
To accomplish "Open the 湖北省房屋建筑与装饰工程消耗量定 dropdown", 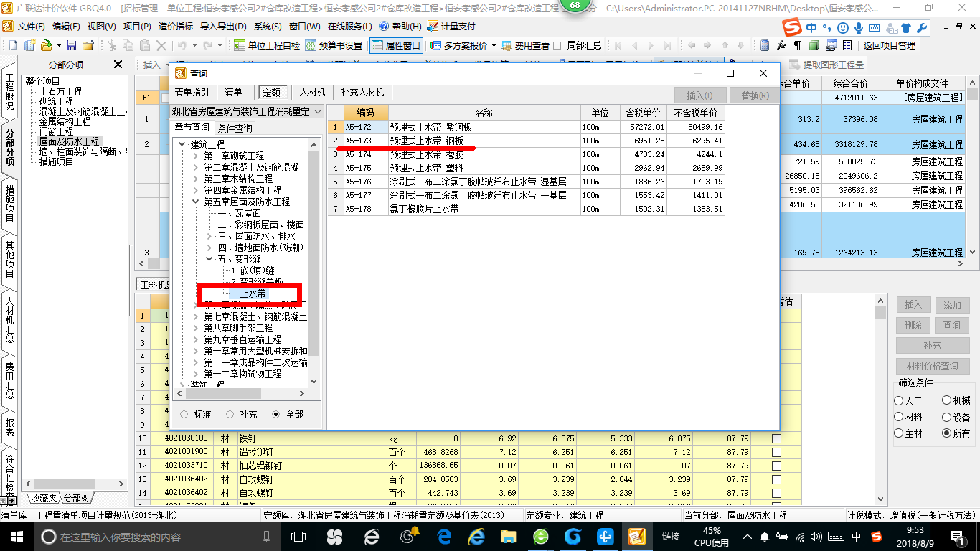I will coord(319,112).
